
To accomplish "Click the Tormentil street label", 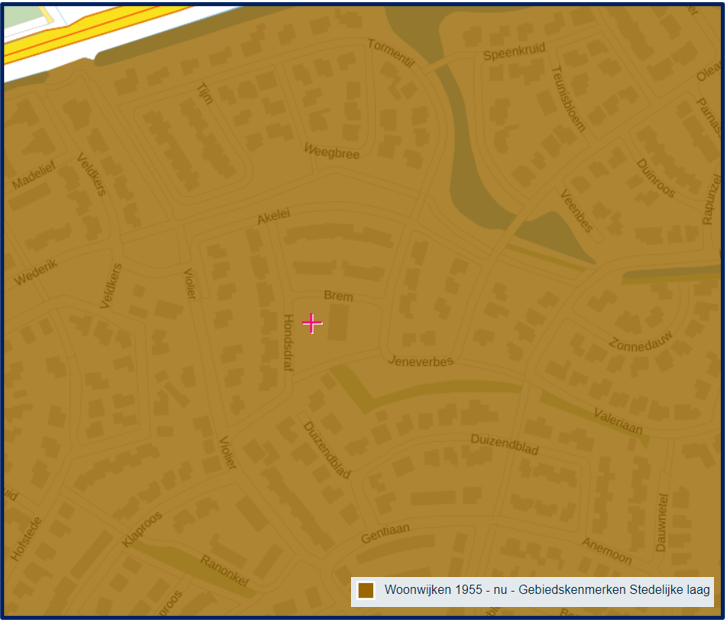I will (390, 52).
